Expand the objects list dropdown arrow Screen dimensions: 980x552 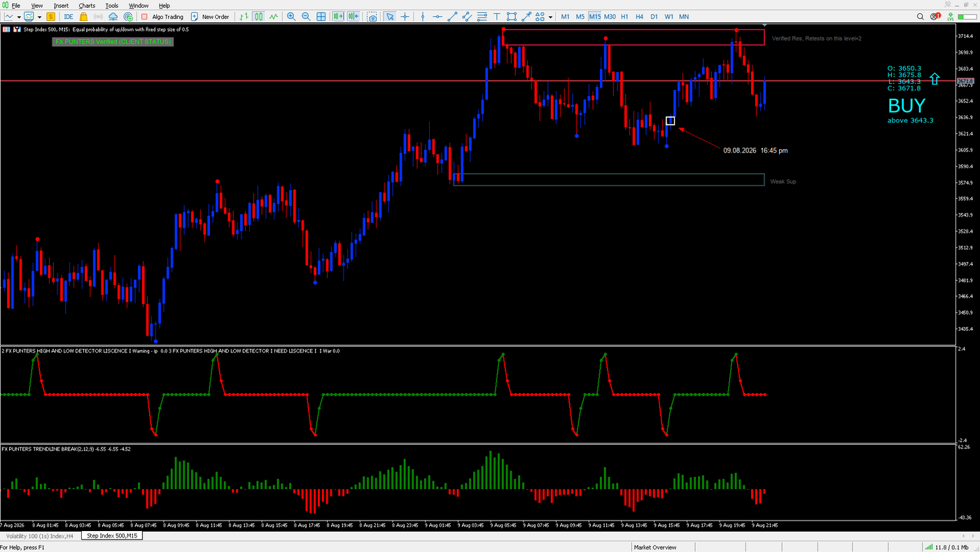551,17
